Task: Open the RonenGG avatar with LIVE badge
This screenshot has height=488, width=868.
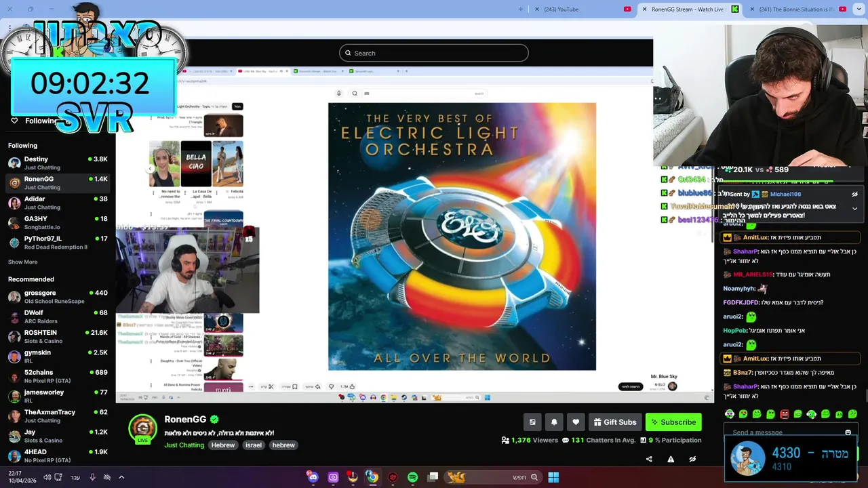Action: click(142, 429)
